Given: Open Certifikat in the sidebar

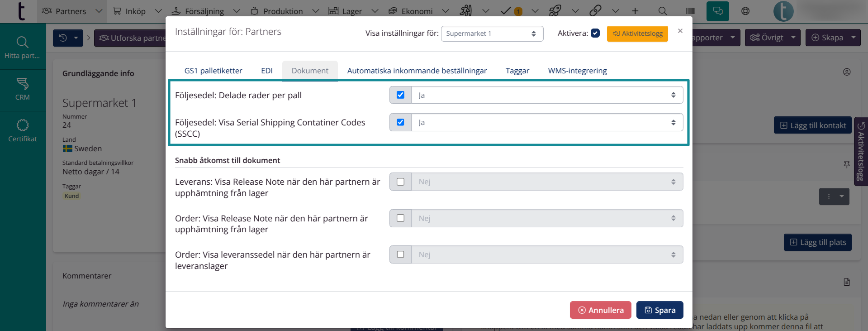Looking at the screenshot, I should [23, 130].
